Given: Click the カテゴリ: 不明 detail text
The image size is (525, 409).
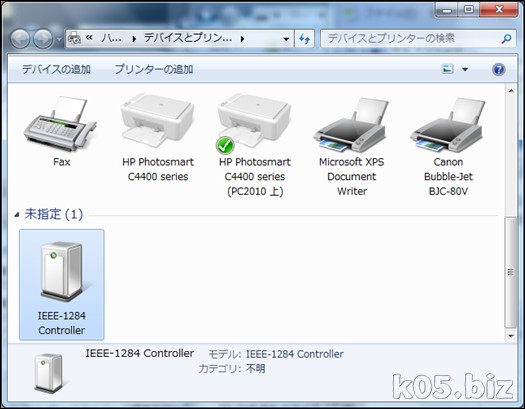Looking at the screenshot, I should click(232, 369).
